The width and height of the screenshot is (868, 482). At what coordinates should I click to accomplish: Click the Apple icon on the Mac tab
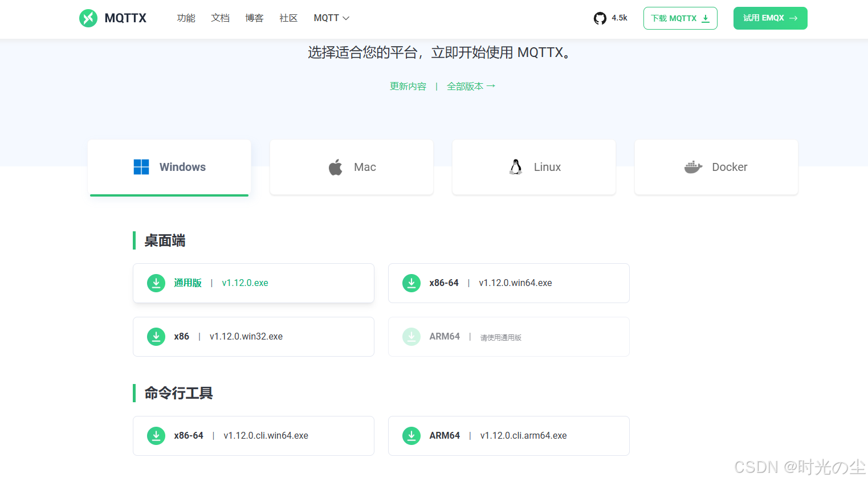(x=336, y=167)
